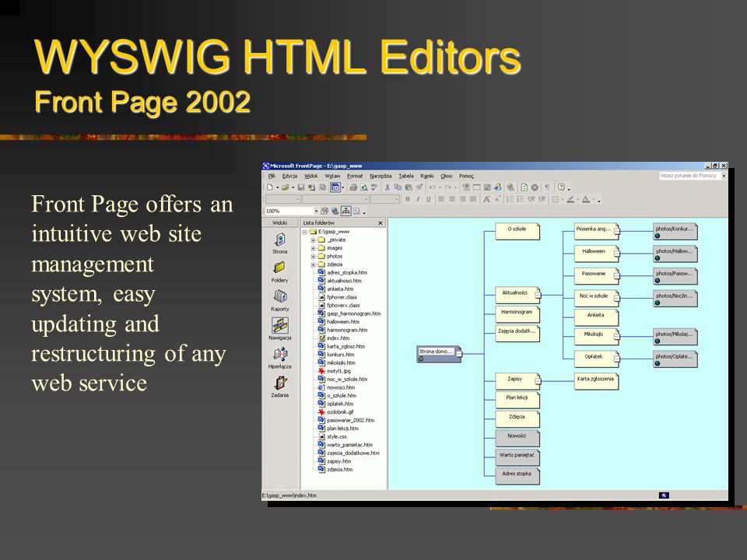The image size is (747, 560).
Task: Click the Bulleted list toolbar icon
Action: [x=520, y=199]
